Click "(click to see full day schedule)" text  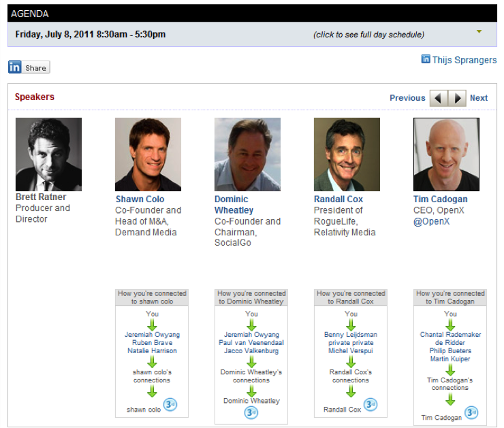[368, 35]
